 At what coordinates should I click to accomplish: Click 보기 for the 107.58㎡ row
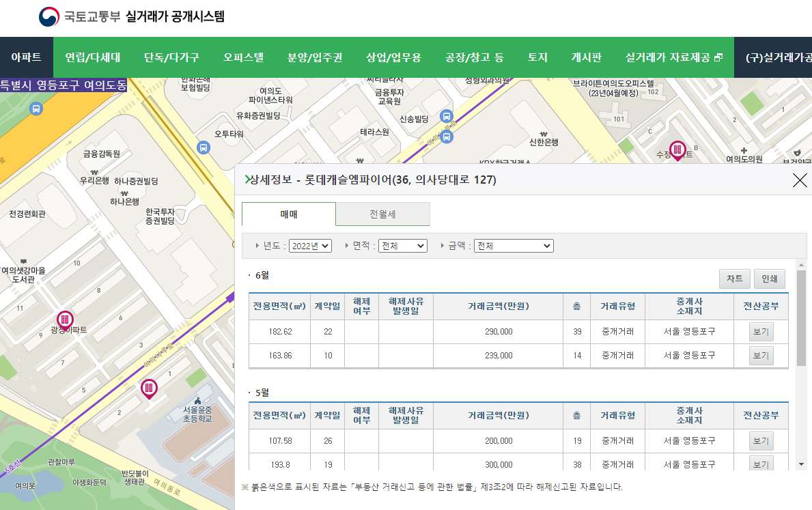pos(761,440)
